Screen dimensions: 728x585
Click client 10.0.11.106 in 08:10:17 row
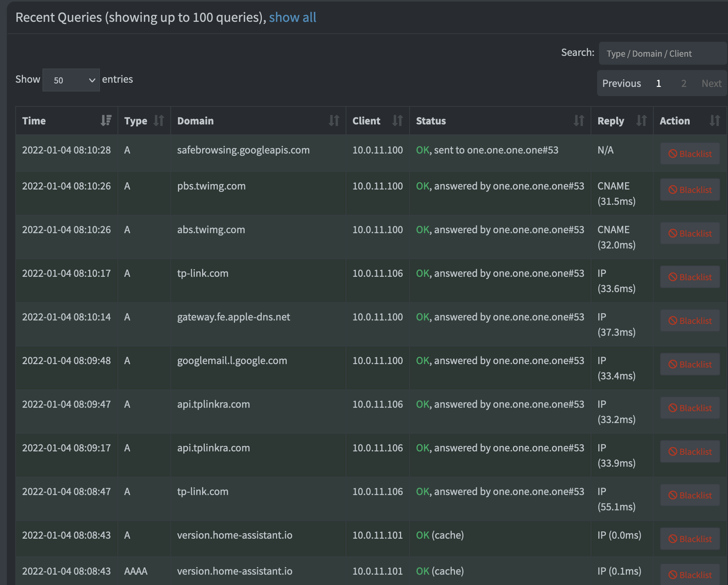tap(377, 273)
